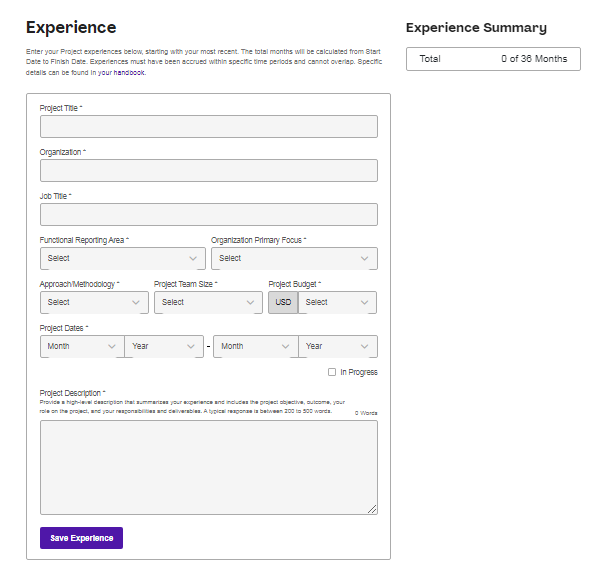Image resolution: width=600 pixels, height=576 pixels.
Task: Click the USD currency label
Action: [283, 302]
